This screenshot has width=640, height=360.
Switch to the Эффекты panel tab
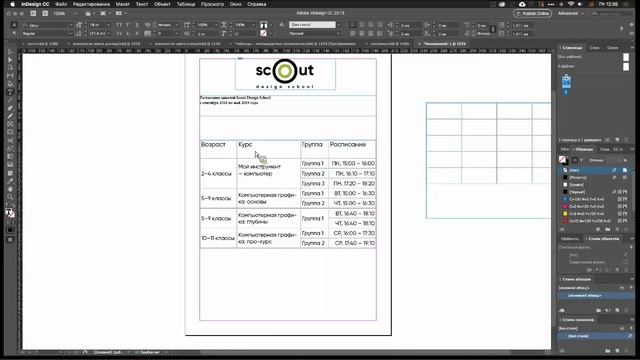tap(570, 239)
